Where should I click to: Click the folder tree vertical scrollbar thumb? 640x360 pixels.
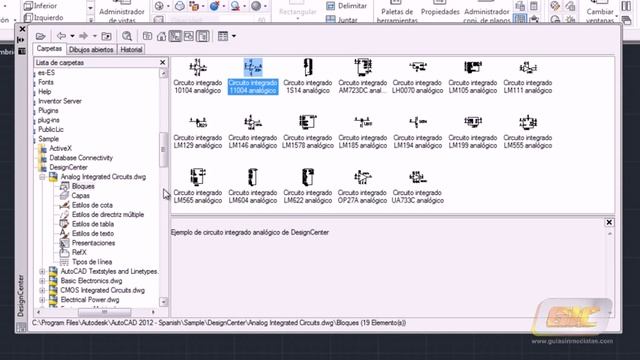tap(163, 149)
